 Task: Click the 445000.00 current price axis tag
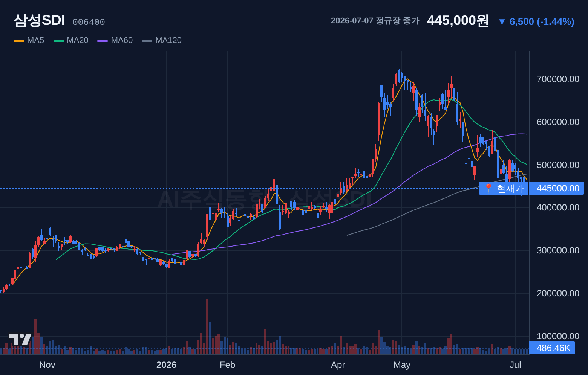pos(557,188)
